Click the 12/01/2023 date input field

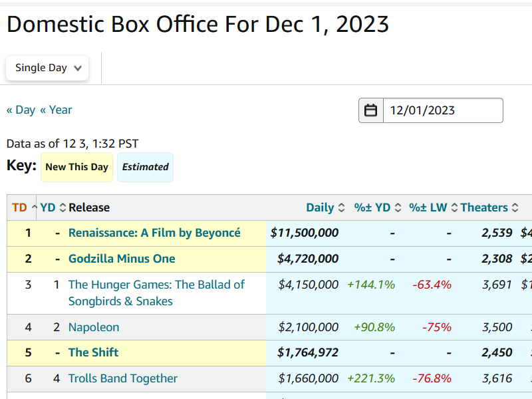pyautogui.click(x=442, y=110)
